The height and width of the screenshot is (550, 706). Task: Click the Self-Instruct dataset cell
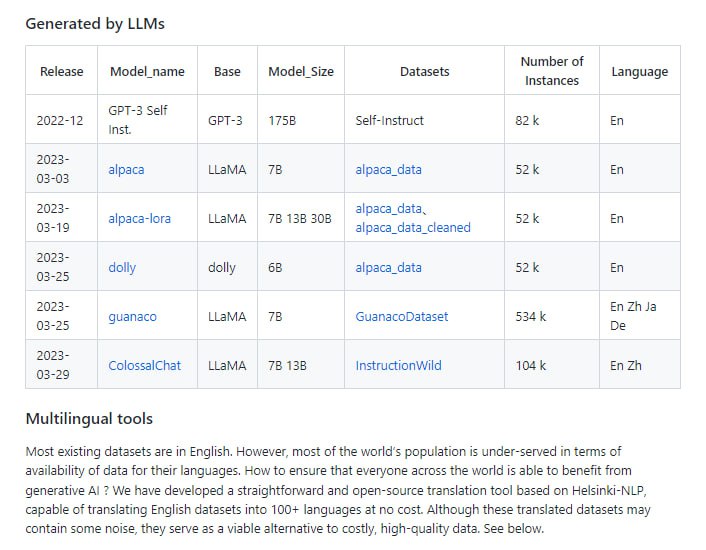[389, 120]
